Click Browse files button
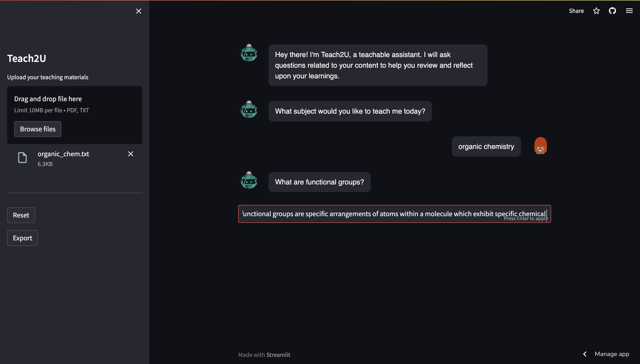 [x=38, y=129]
